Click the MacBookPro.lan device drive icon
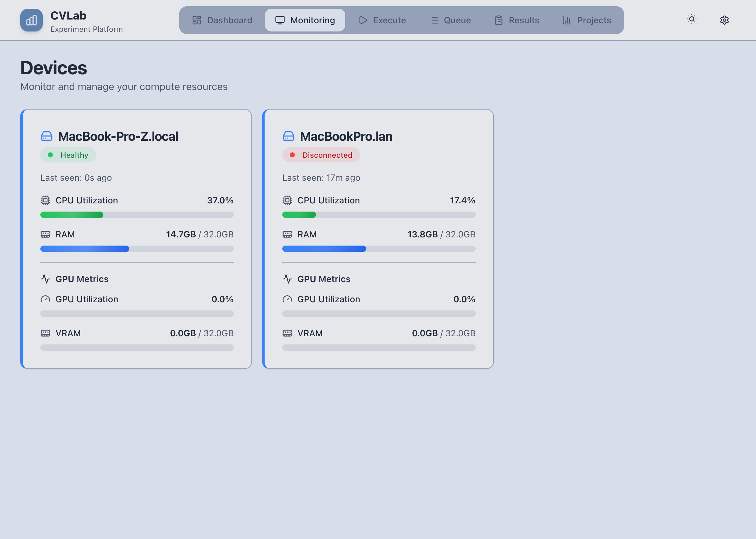 point(288,136)
